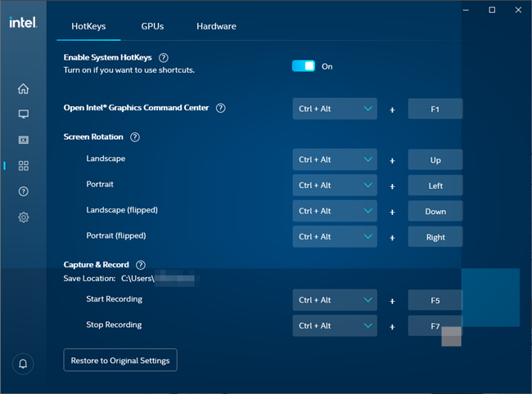Switch to the HotKeys tab

88,26
